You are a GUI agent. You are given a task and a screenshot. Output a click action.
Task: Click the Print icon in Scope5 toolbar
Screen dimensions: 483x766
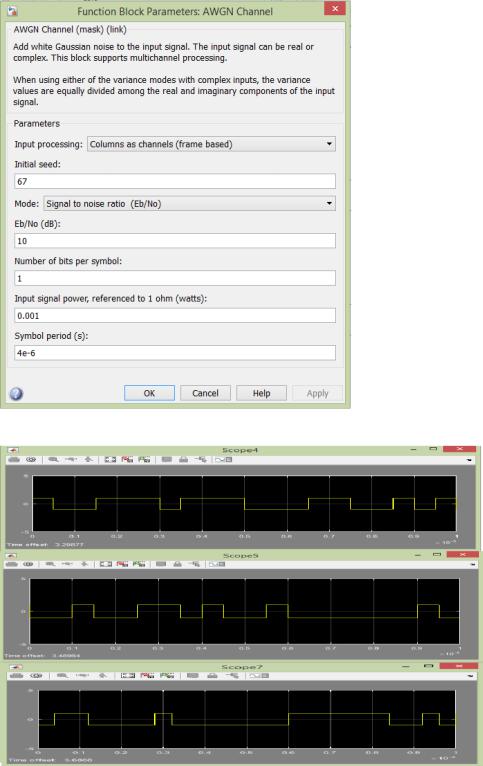[12, 564]
